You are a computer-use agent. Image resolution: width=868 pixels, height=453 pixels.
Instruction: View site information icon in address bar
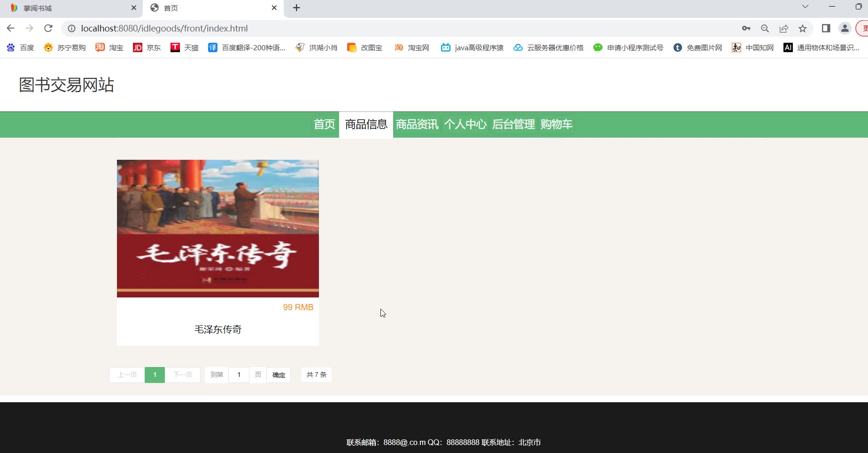(x=71, y=29)
